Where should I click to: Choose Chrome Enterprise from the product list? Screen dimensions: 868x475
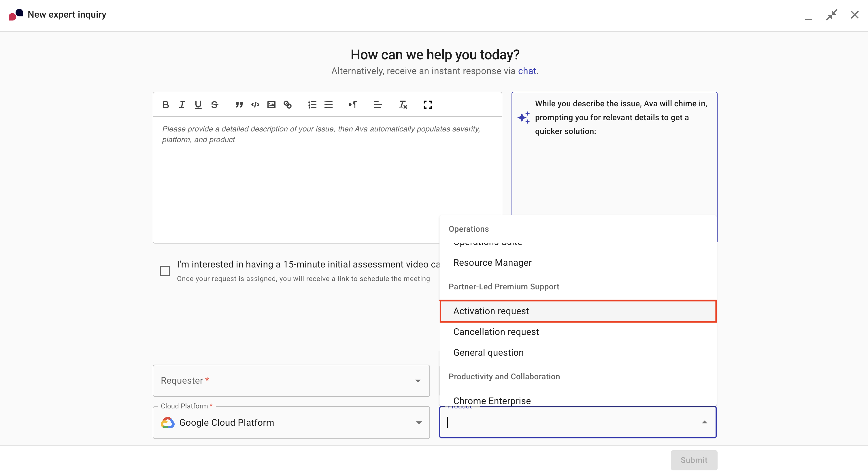[x=492, y=401]
